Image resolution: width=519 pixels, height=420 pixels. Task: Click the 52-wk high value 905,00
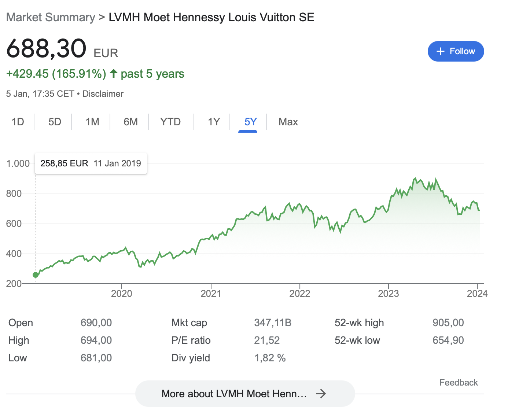coord(448,323)
